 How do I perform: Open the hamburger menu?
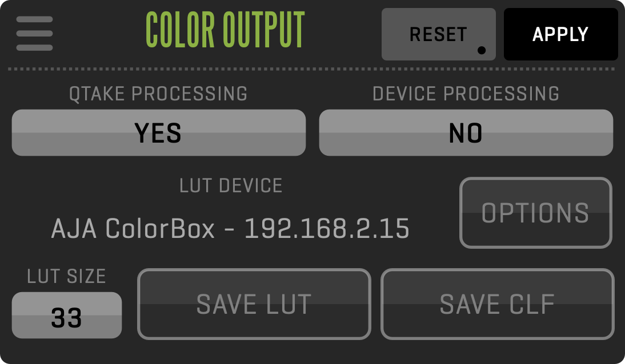(x=34, y=34)
